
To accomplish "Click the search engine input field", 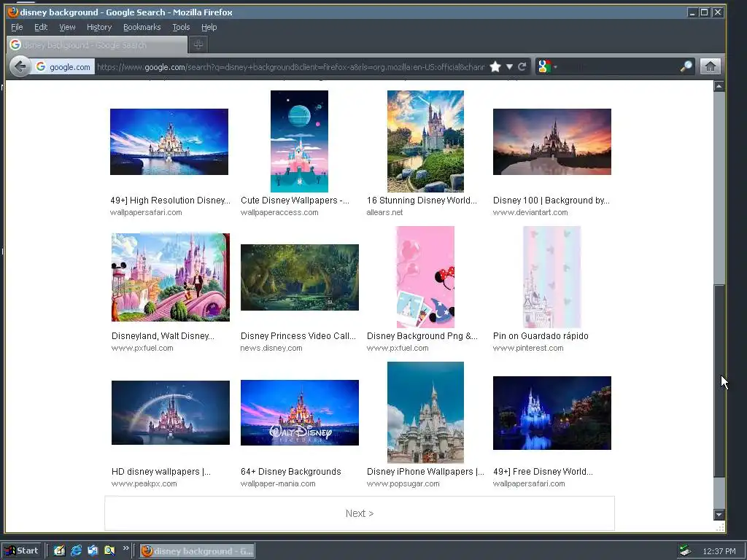I will tap(617, 66).
